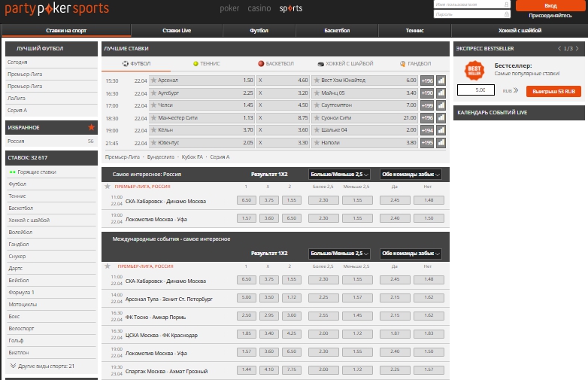Expand Другие виды спорта: 21
Viewport: 588px width, 380px height.
tap(42, 366)
